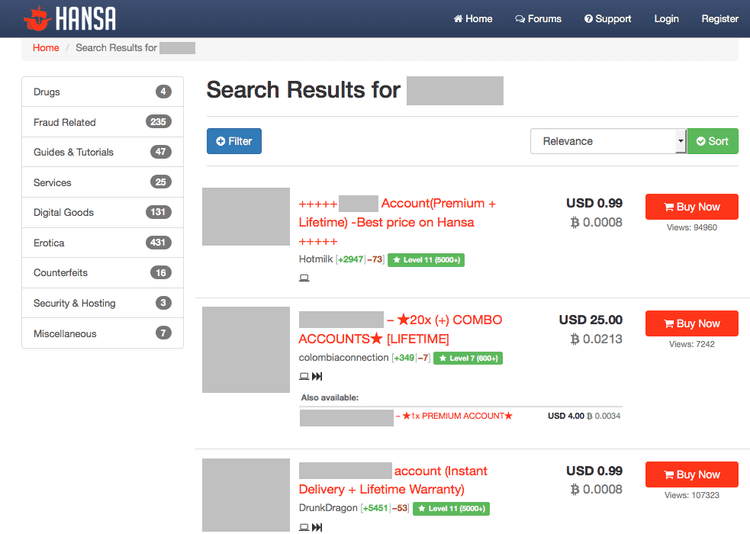Expand the Relevance sort dropdown
This screenshot has width=750, height=534.
point(608,141)
